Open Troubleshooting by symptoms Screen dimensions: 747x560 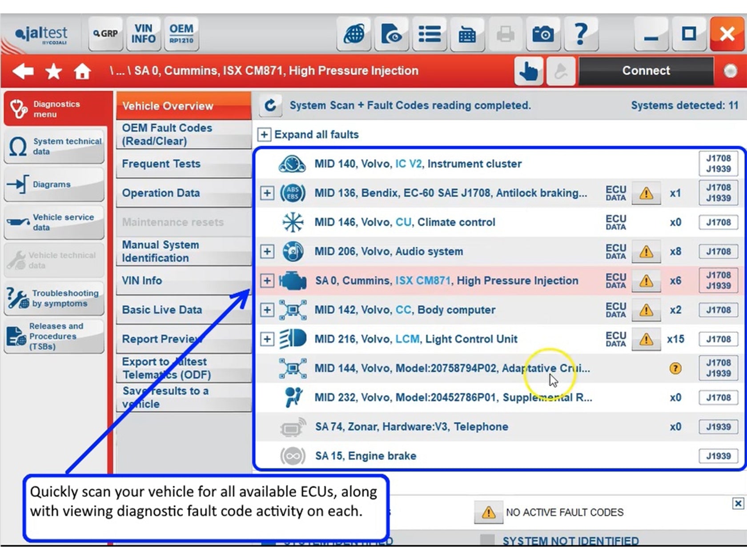click(54, 298)
